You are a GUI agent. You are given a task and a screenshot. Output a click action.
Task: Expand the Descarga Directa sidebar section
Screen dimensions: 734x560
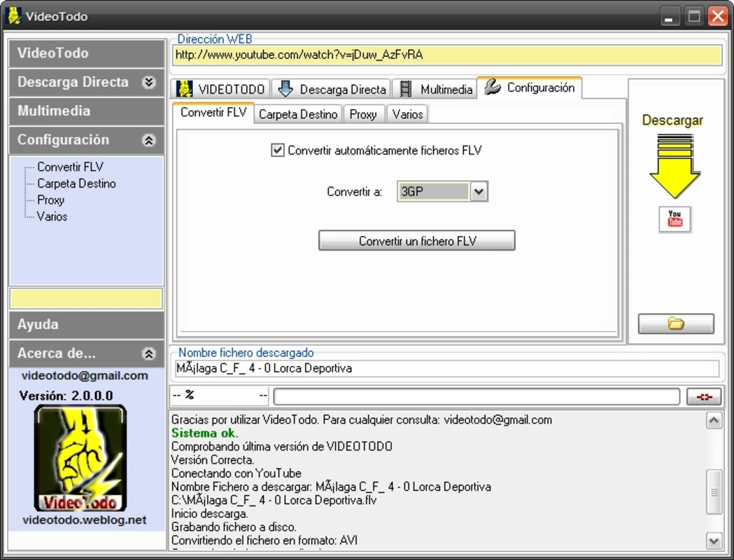148,83
